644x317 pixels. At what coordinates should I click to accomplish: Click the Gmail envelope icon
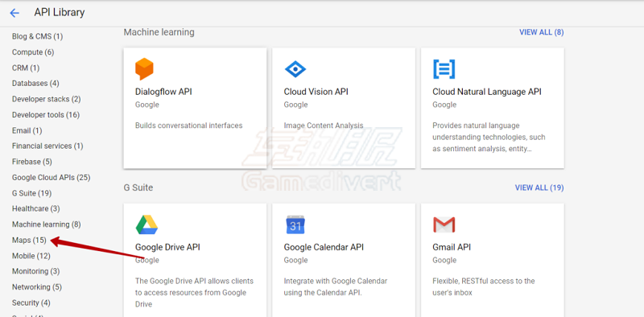444,224
